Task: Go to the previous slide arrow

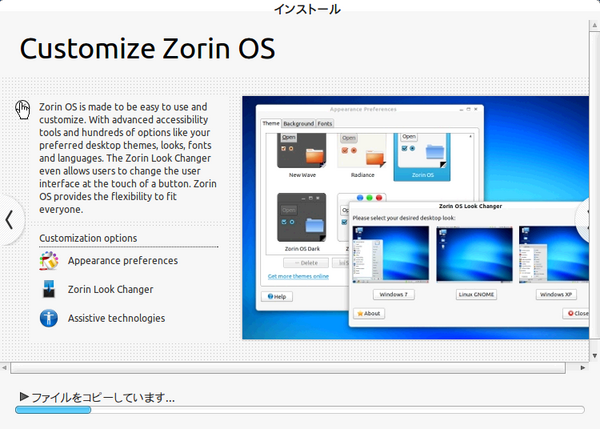Action: point(10,220)
